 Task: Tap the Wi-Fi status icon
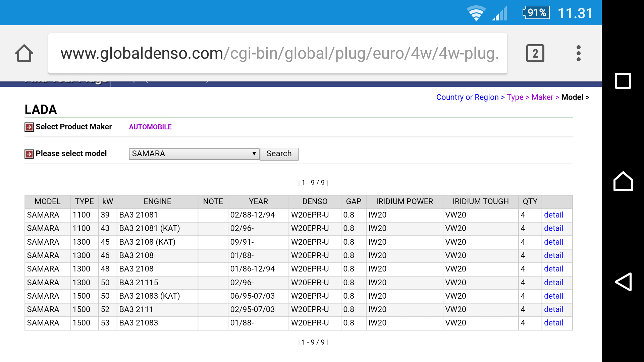476,13
